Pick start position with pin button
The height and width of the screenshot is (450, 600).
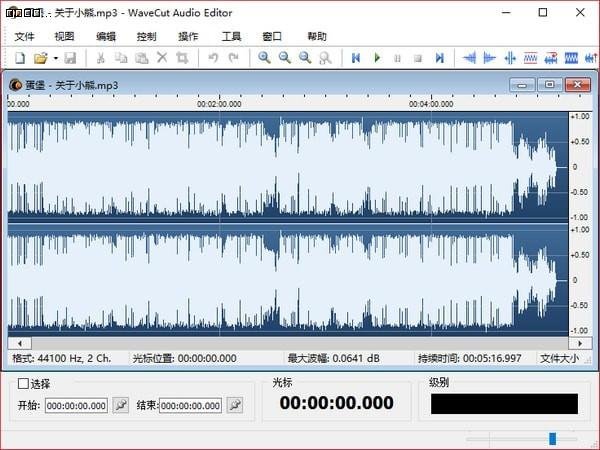(121, 405)
